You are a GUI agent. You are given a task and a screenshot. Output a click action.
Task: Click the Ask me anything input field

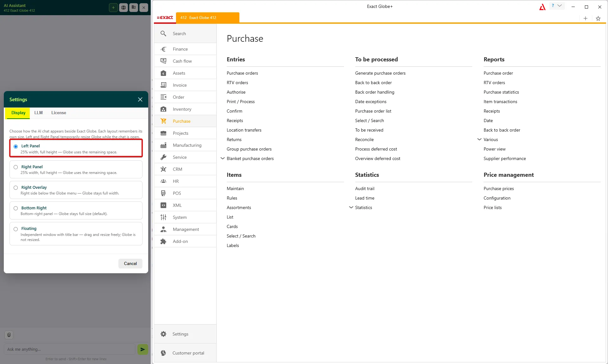70,349
